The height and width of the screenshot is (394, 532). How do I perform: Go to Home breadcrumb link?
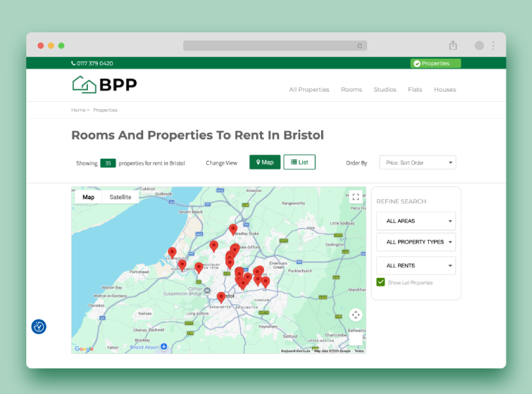(x=78, y=110)
